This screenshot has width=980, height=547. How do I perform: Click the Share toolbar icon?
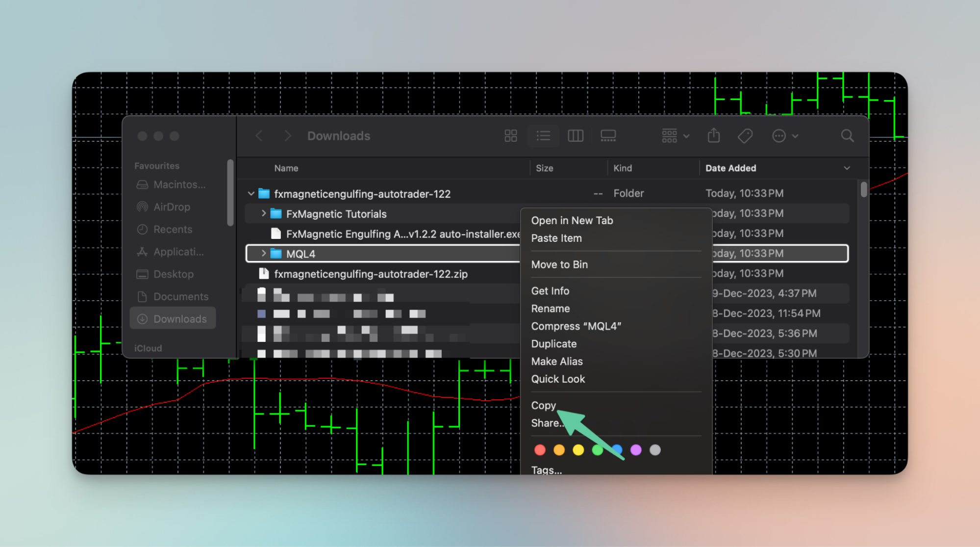(714, 136)
